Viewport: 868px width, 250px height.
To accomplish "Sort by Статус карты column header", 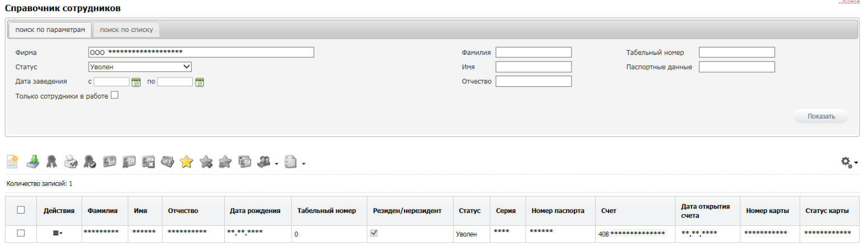I will pos(827,211).
